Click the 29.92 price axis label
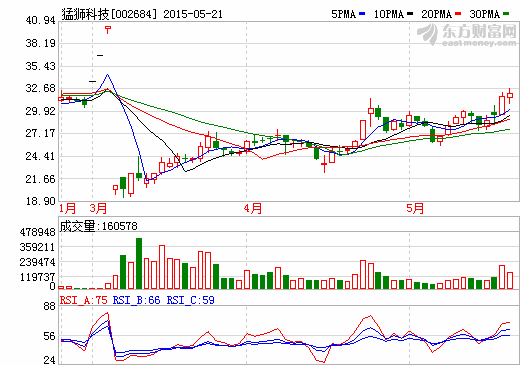Screen dimensions: 520x365 (x=40, y=111)
